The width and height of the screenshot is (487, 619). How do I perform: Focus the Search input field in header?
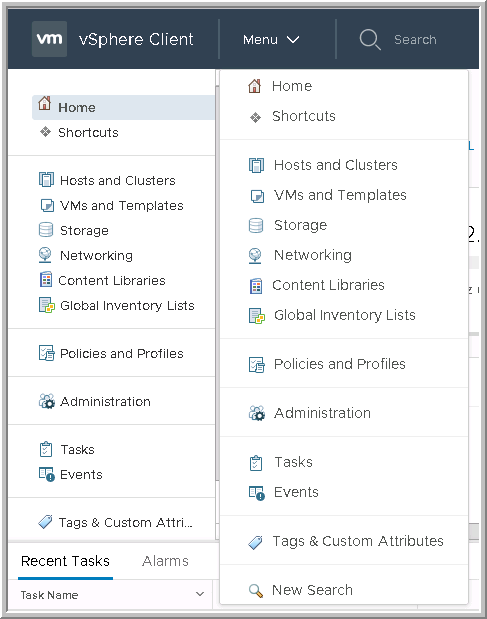[x=415, y=39]
